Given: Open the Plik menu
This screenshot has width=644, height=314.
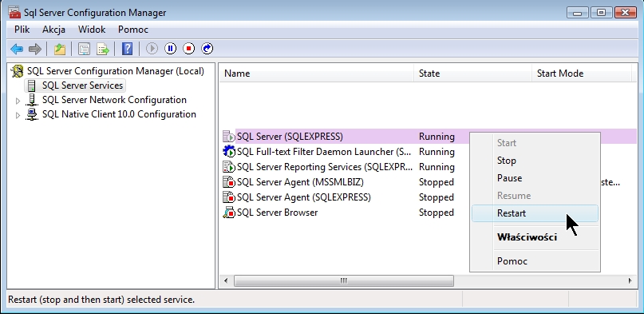Looking at the screenshot, I should (22, 30).
